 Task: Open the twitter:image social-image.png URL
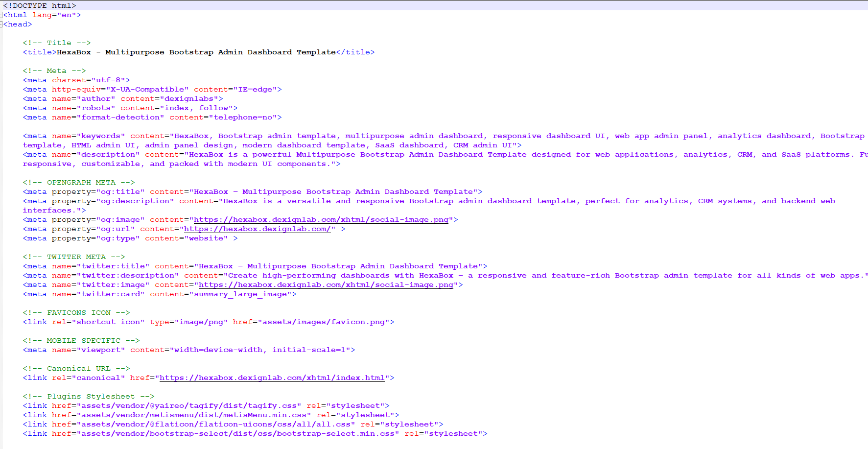coord(326,285)
